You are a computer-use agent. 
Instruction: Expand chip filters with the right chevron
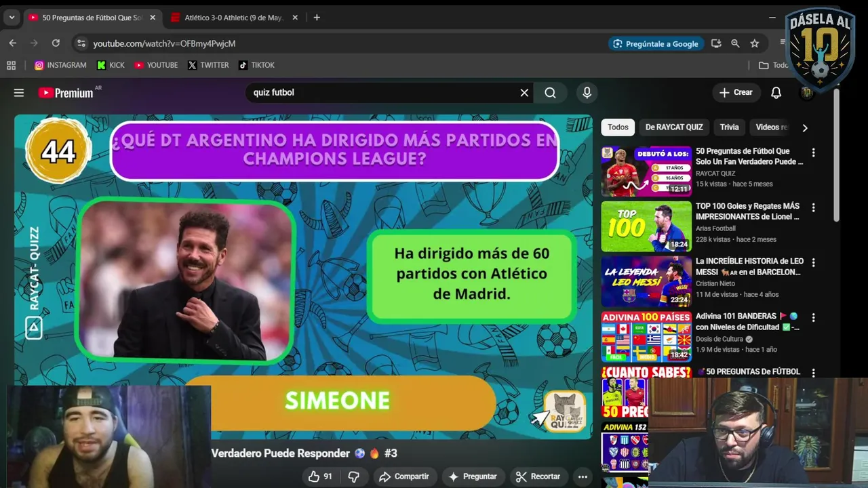[x=805, y=127]
